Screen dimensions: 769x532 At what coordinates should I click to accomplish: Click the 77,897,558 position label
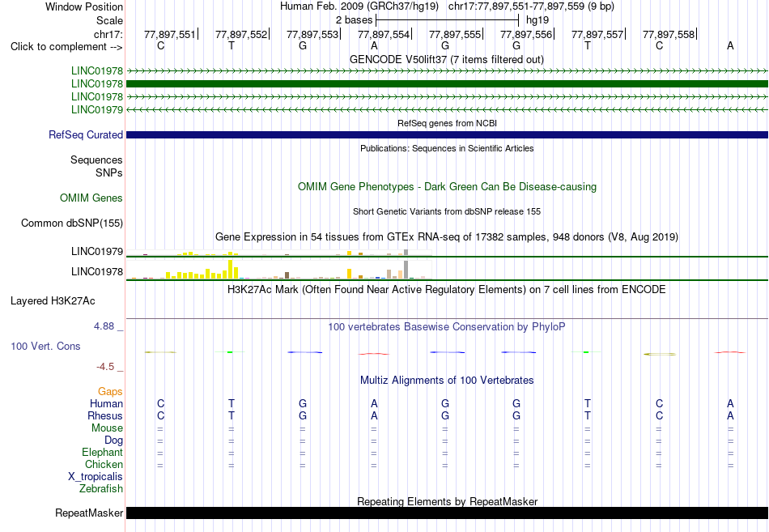click(669, 34)
